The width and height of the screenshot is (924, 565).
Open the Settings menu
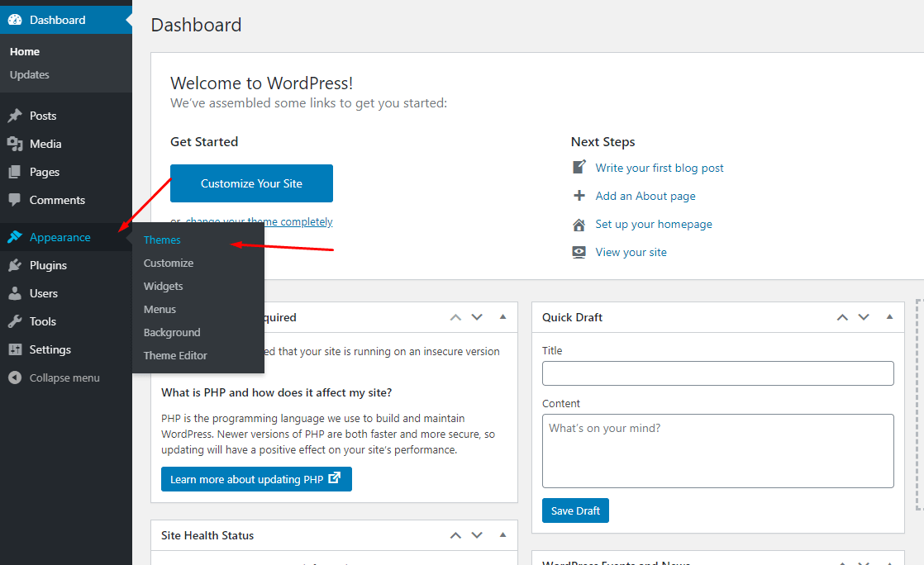pyautogui.click(x=50, y=349)
